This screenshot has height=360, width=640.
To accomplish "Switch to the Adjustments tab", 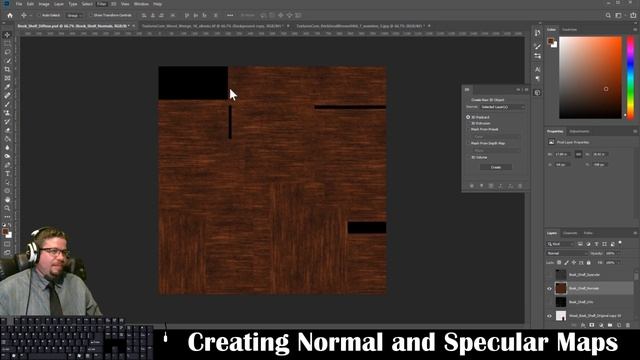I will [x=579, y=131].
